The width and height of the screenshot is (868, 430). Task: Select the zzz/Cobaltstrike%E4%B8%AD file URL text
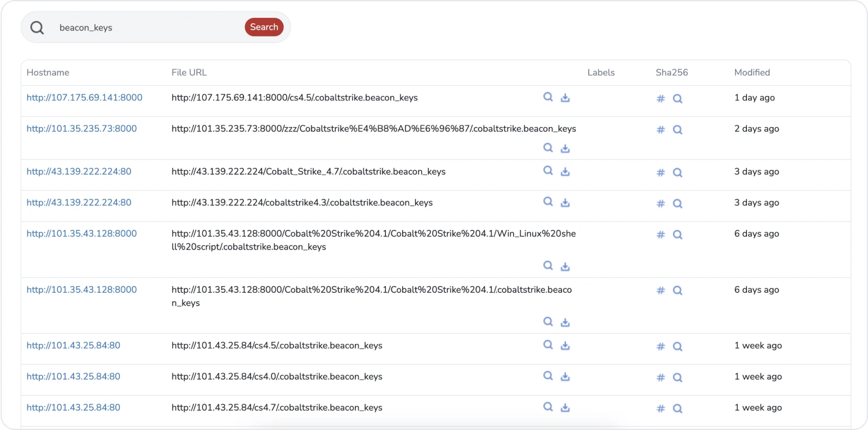tap(374, 128)
